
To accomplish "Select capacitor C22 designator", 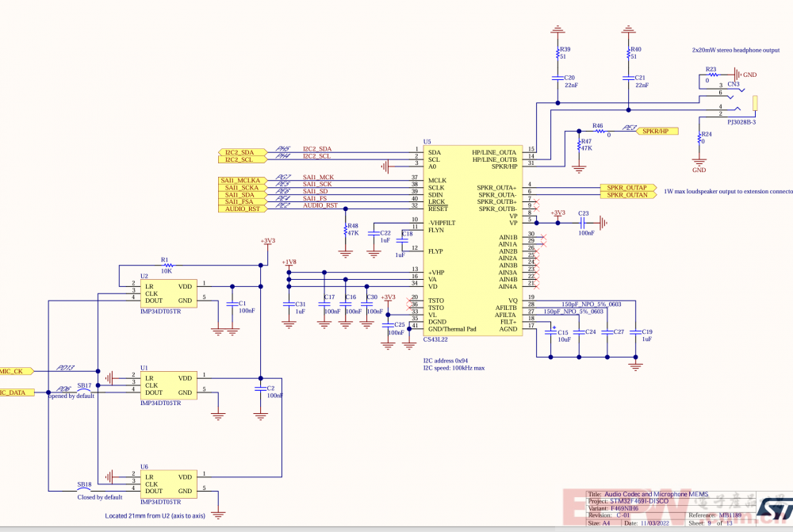I will coord(385,233).
